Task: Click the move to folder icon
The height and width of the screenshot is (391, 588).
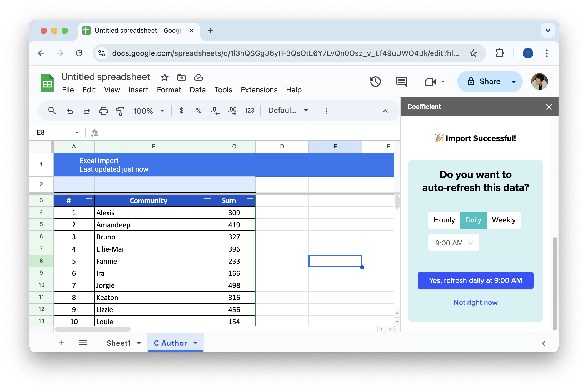Action: (182, 77)
